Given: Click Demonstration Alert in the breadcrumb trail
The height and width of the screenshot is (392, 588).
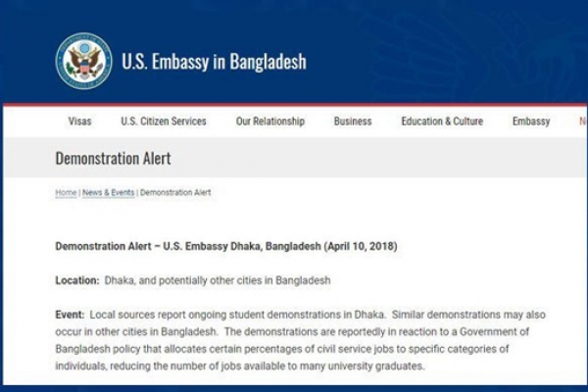Looking at the screenshot, I should pyautogui.click(x=175, y=193).
